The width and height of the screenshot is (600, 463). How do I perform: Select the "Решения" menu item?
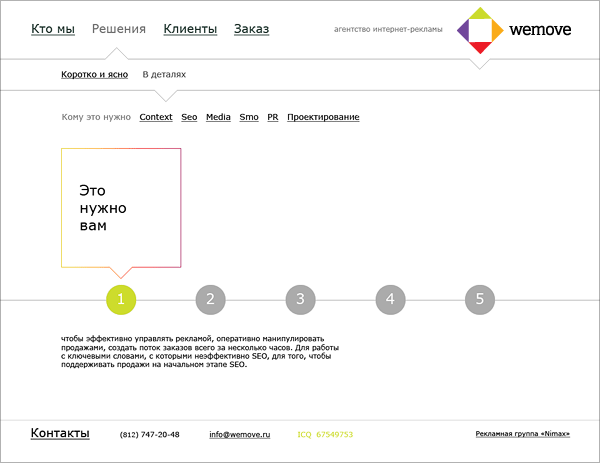[118, 29]
